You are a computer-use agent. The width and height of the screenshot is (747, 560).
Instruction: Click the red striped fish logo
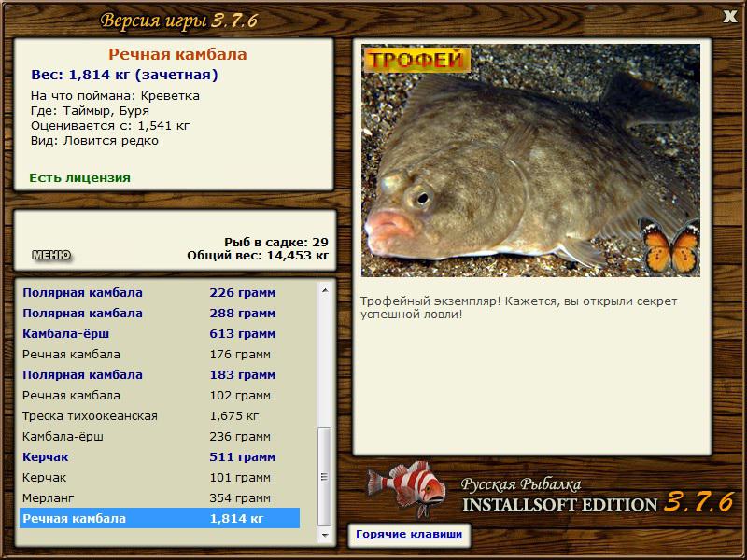[x=406, y=488]
